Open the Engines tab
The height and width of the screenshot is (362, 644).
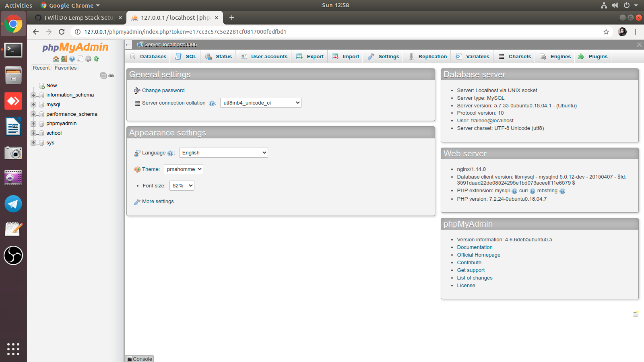tap(555, 57)
